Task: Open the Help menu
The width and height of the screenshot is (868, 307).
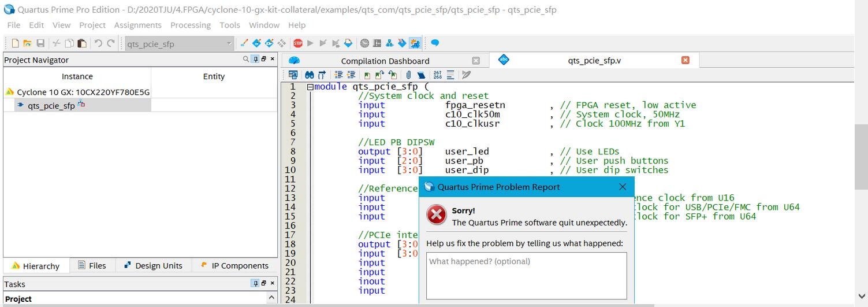Action: click(x=297, y=25)
